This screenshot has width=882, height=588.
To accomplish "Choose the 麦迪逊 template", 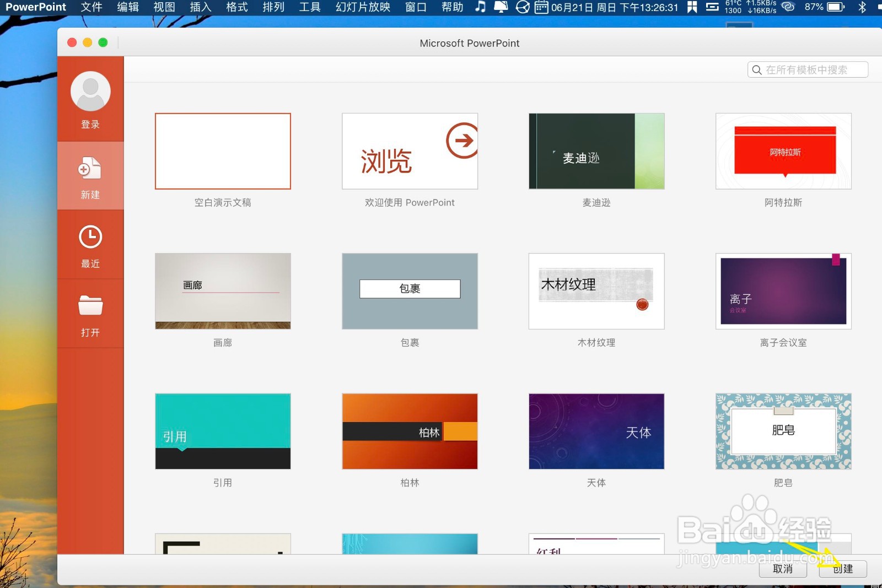I will (596, 150).
